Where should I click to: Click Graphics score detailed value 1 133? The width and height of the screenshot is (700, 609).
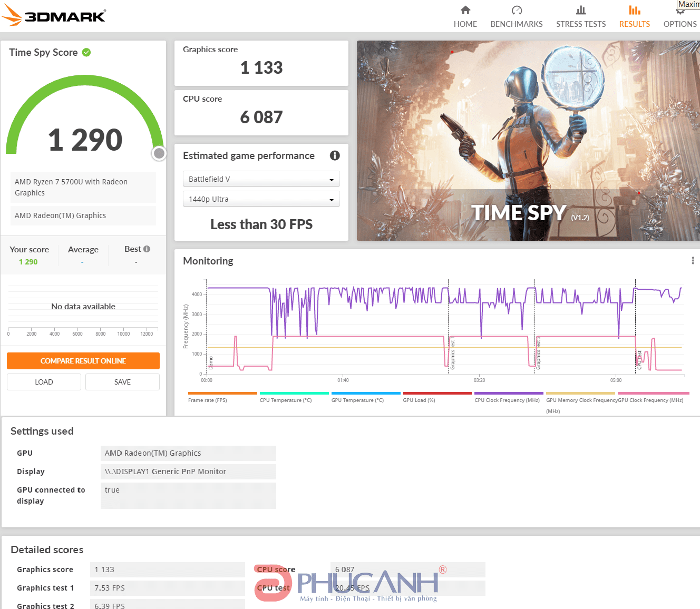[168, 569]
